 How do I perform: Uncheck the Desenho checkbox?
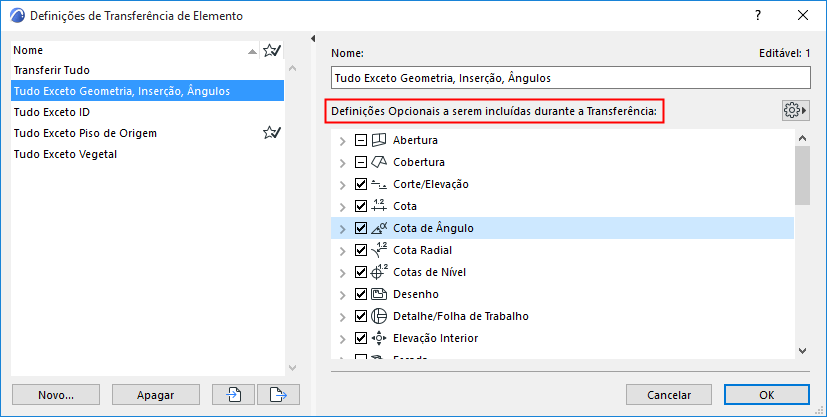point(362,294)
